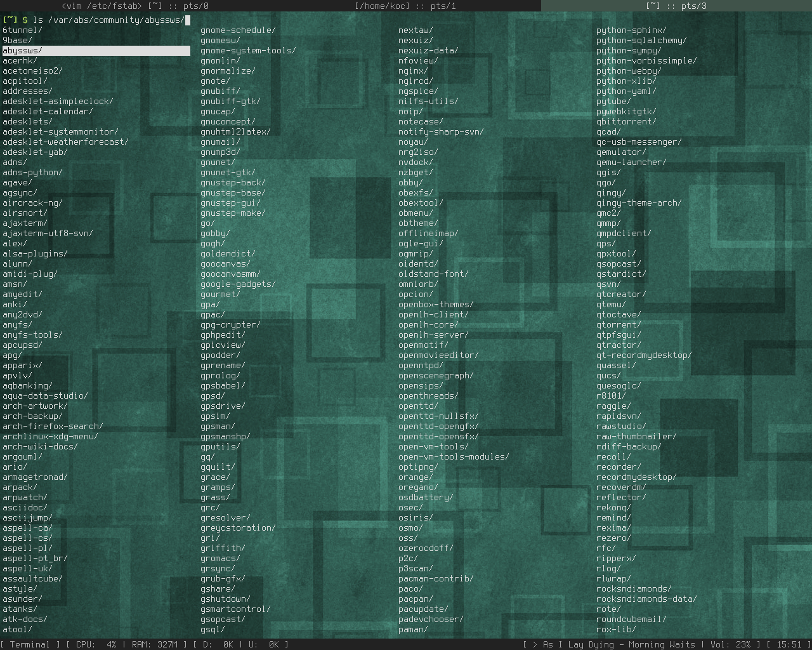Screen dimensions: 812x650
Task: Click the now playing As I Lay Dying song
Action: point(619,644)
